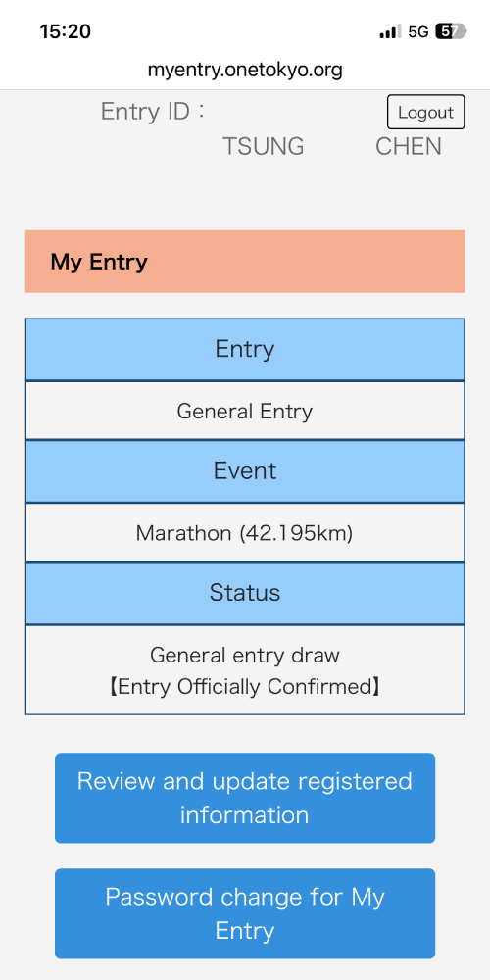490x980 pixels.
Task: Tap the Marathon (42.195km) row
Action: [245, 532]
